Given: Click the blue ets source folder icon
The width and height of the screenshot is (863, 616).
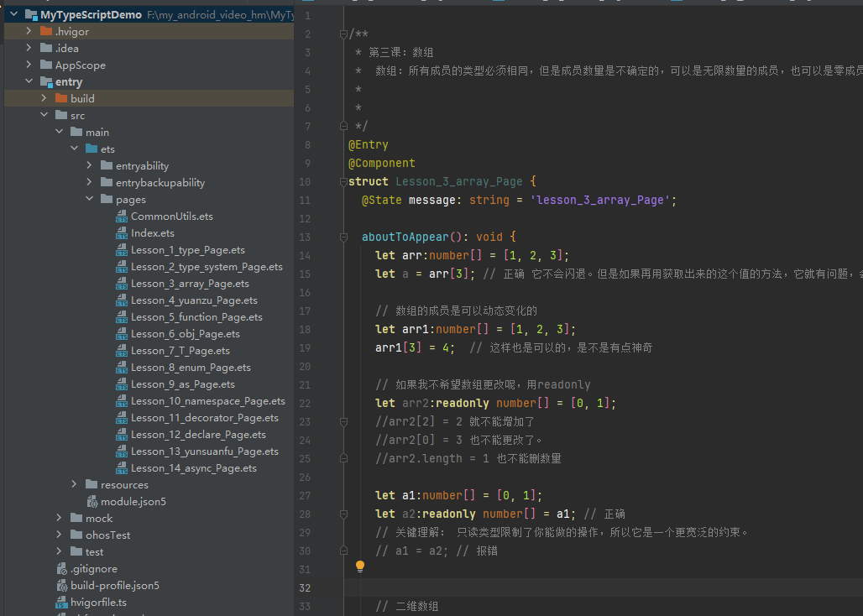Looking at the screenshot, I should 92,149.
